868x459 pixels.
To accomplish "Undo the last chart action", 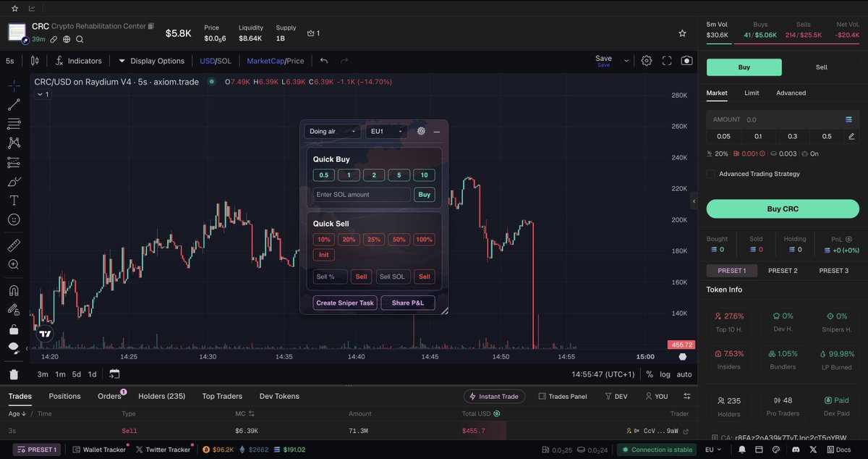I will coord(324,61).
